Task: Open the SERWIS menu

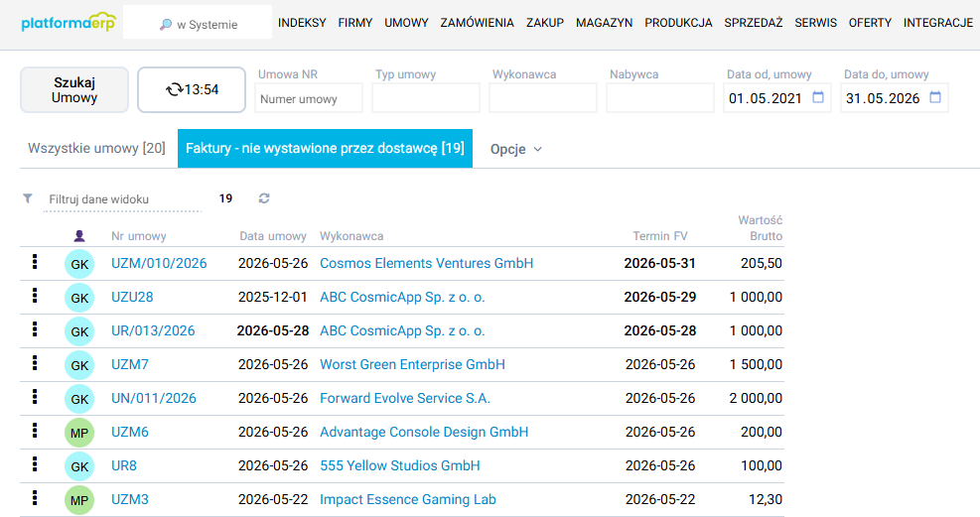Action: 815,23
